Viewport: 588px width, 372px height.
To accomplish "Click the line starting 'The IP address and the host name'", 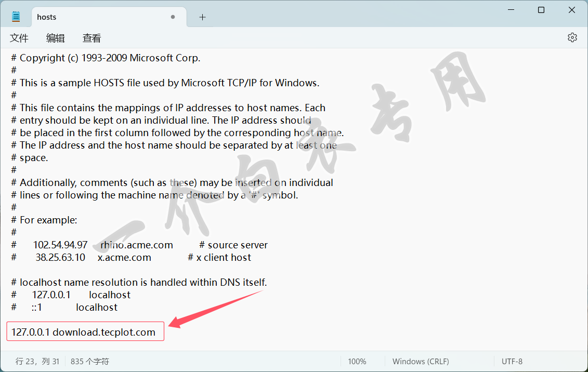I will (x=174, y=145).
